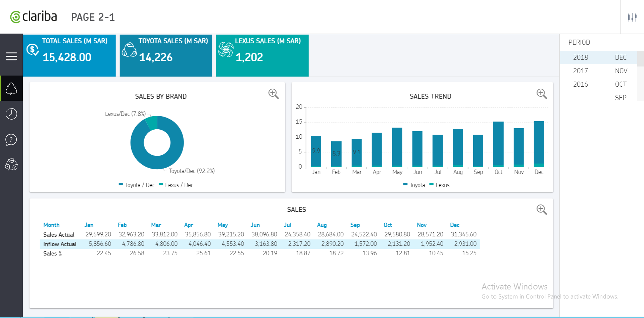Viewport: 644px width, 318px height.
Task: Click the Lexus/Dec (7.8%) chart label
Action: pyautogui.click(x=126, y=114)
